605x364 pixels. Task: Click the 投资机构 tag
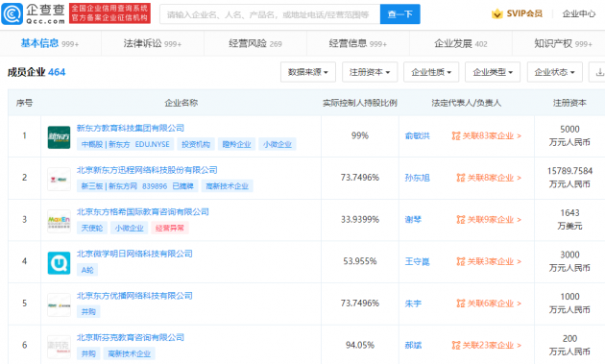196,144
